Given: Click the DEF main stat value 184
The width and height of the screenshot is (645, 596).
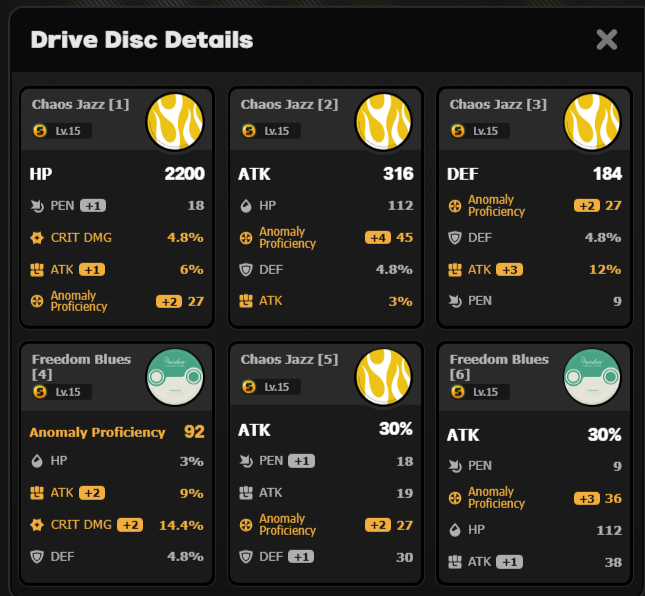Looking at the screenshot, I should (x=608, y=174).
